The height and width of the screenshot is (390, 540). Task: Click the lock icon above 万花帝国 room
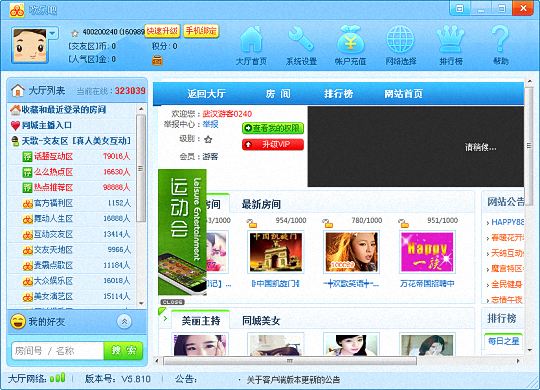pos(403,223)
